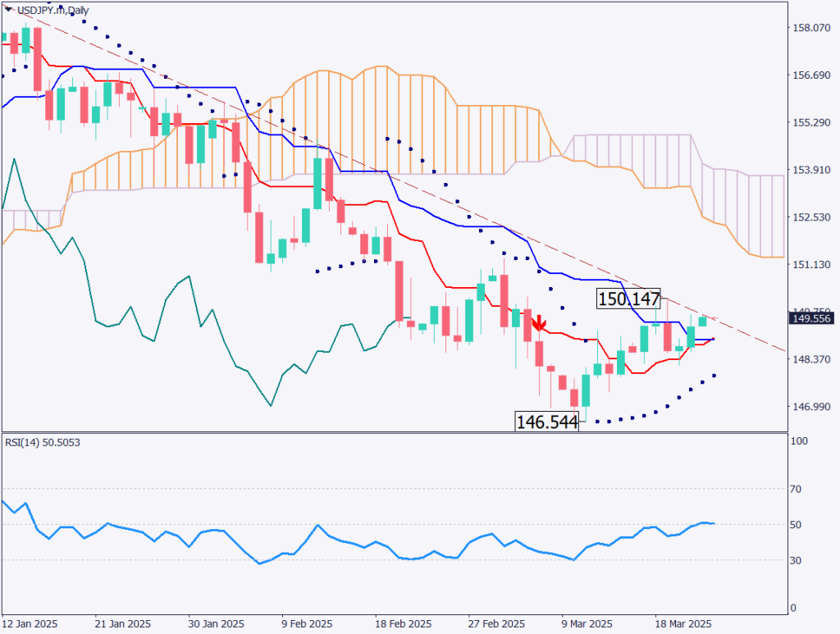Click the 158.070 price scale label
The image size is (840, 634).
(x=813, y=28)
